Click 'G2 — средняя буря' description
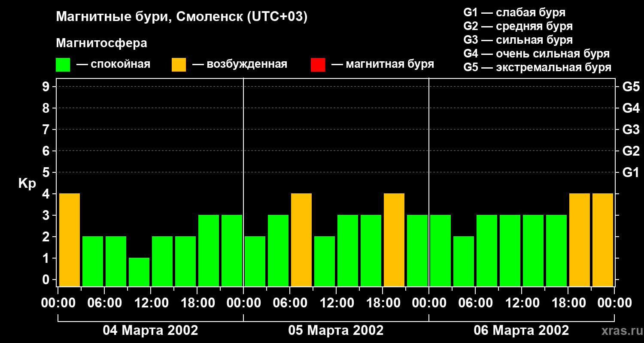Image resolution: width=644 pixels, height=343 pixels. tap(518, 26)
